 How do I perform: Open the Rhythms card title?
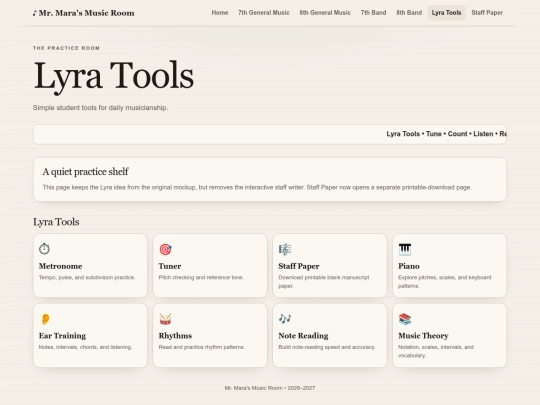click(x=175, y=336)
